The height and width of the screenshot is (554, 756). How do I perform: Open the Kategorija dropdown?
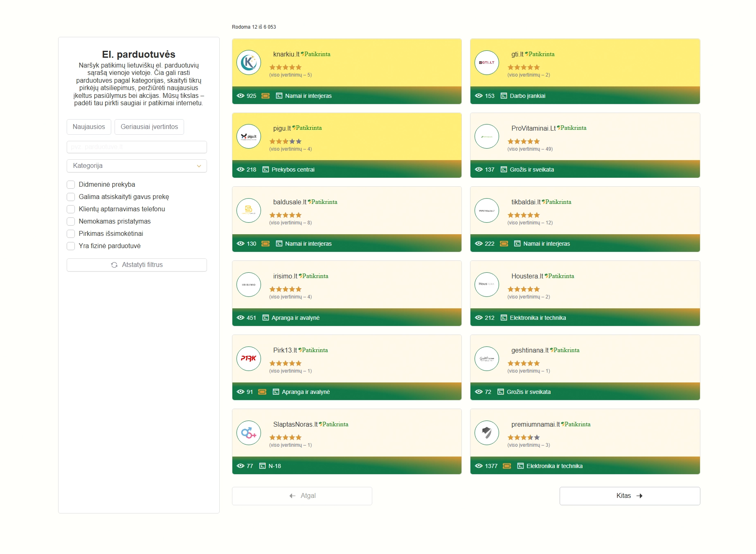click(x=137, y=166)
